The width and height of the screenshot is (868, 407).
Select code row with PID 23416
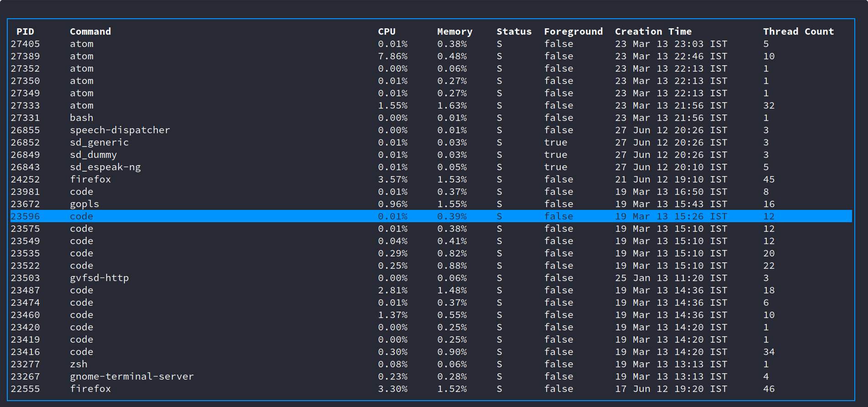[x=431, y=352]
